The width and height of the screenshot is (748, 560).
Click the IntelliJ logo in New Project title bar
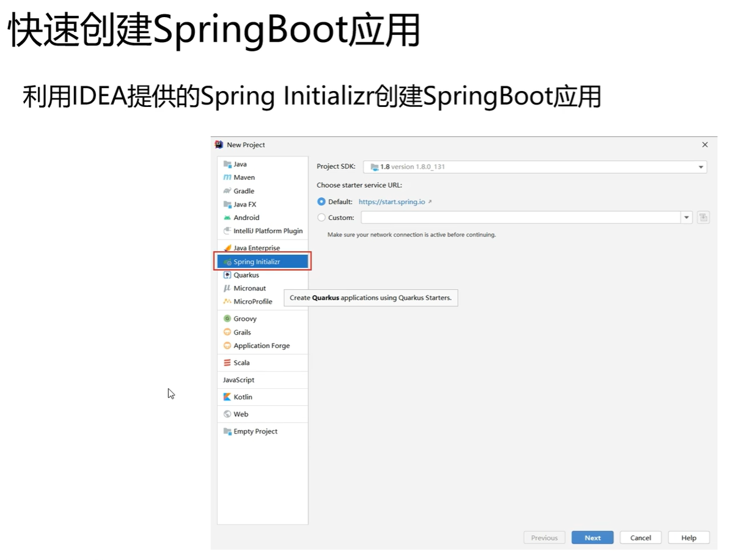219,144
